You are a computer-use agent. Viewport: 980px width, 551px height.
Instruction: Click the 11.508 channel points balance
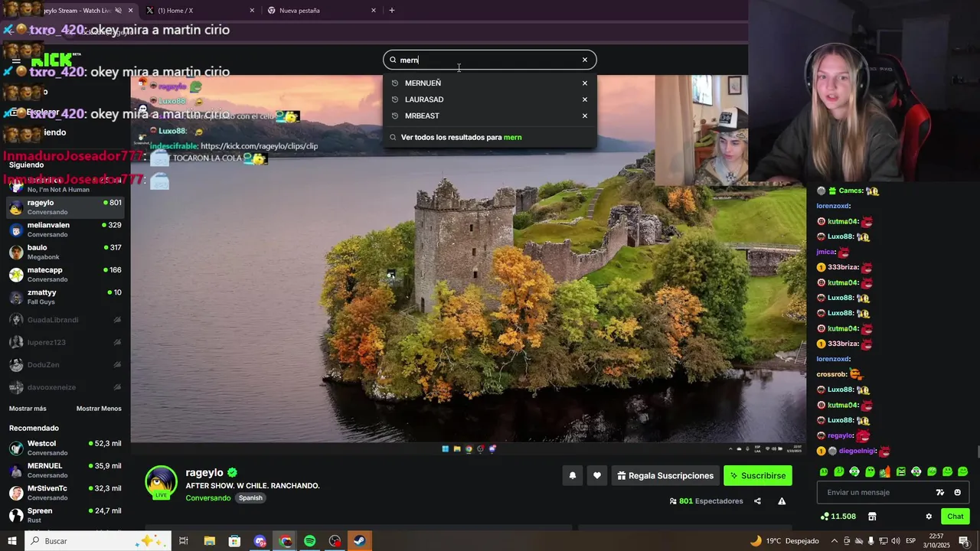click(838, 517)
